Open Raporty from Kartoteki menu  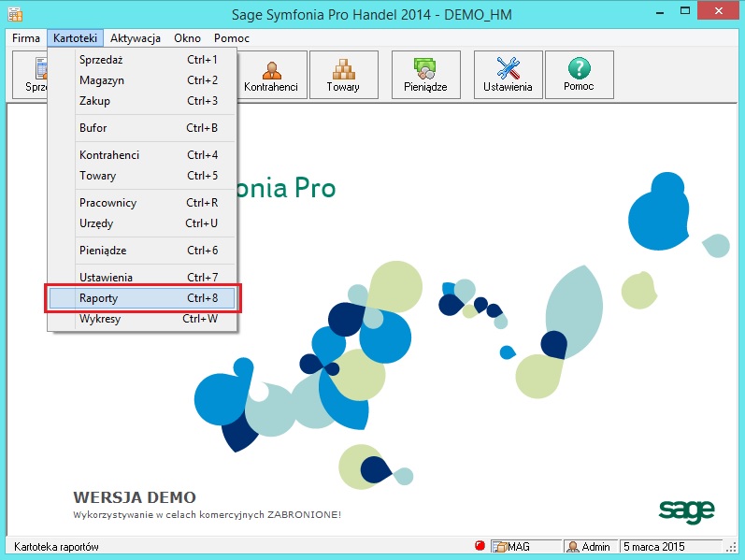click(x=142, y=298)
